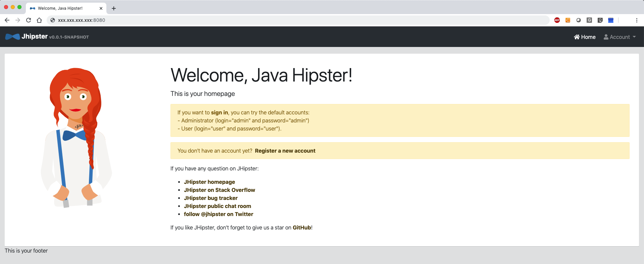Open the JHipster homepage link

click(209, 182)
